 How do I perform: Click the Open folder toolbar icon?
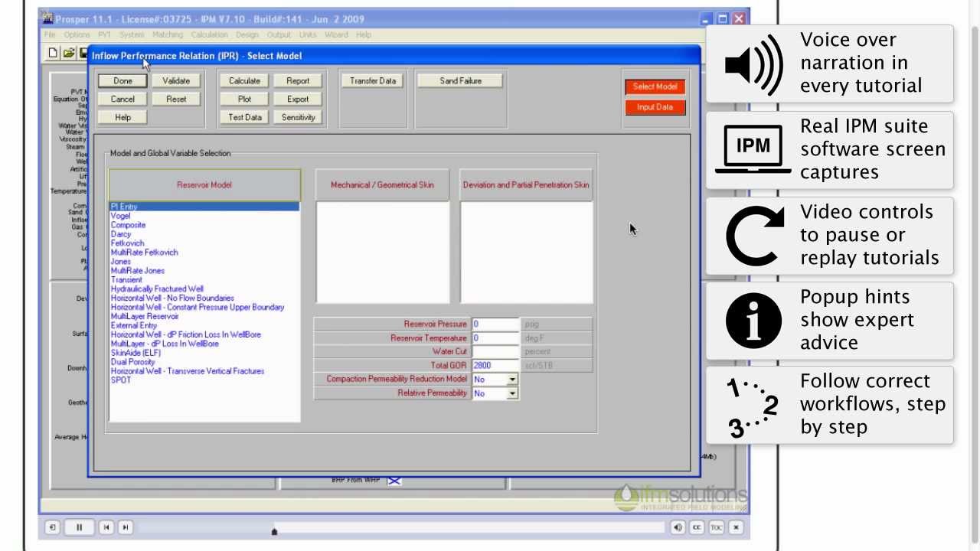[69, 53]
